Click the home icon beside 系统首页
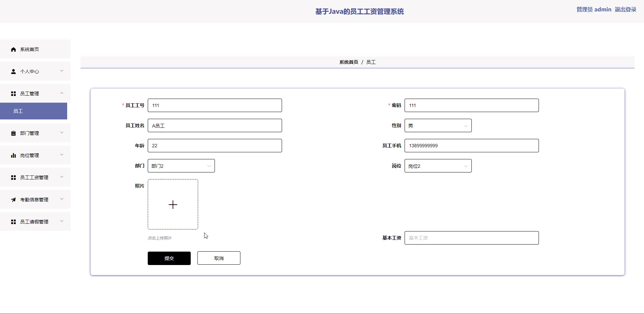 click(13, 49)
